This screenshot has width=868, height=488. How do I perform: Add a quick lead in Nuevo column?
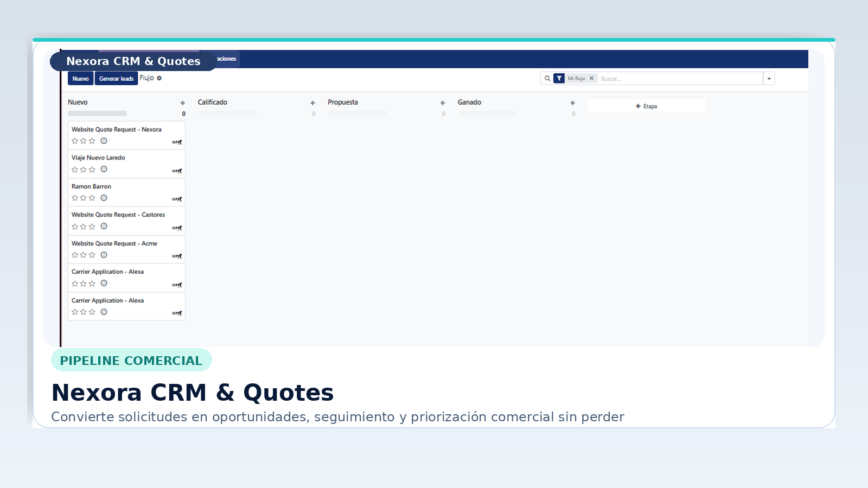point(183,103)
